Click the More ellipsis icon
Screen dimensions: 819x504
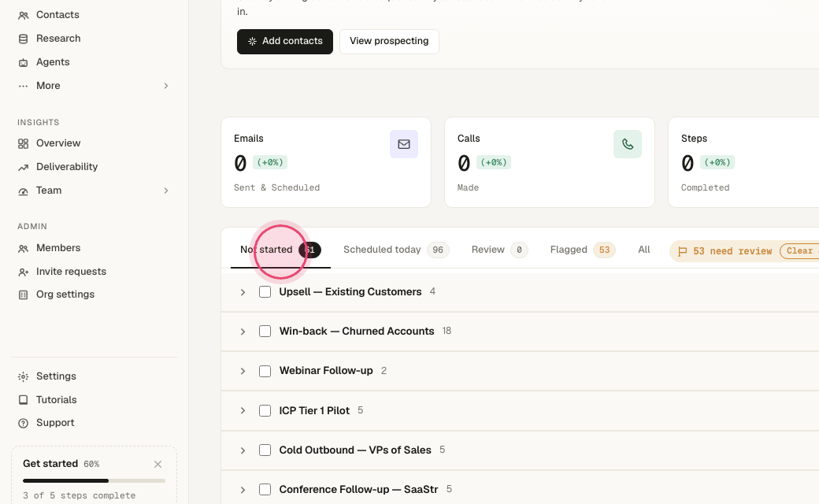23,86
